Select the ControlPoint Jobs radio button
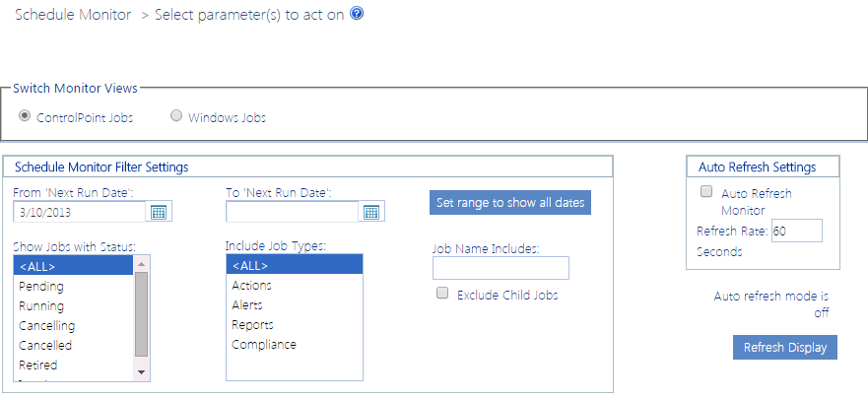This screenshot has height=400, width=868. (25, 116)
